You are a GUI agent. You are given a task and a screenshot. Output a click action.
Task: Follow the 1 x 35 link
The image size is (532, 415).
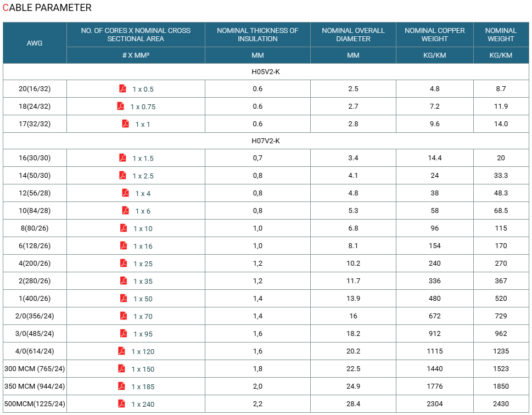point(143,282)
